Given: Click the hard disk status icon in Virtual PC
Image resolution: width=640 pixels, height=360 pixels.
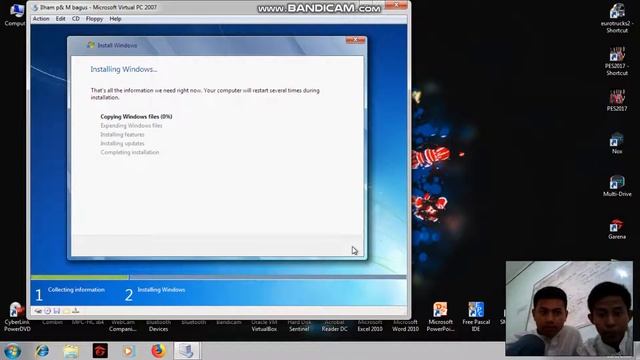Looking at the screenshot, I should coord(38,311).
